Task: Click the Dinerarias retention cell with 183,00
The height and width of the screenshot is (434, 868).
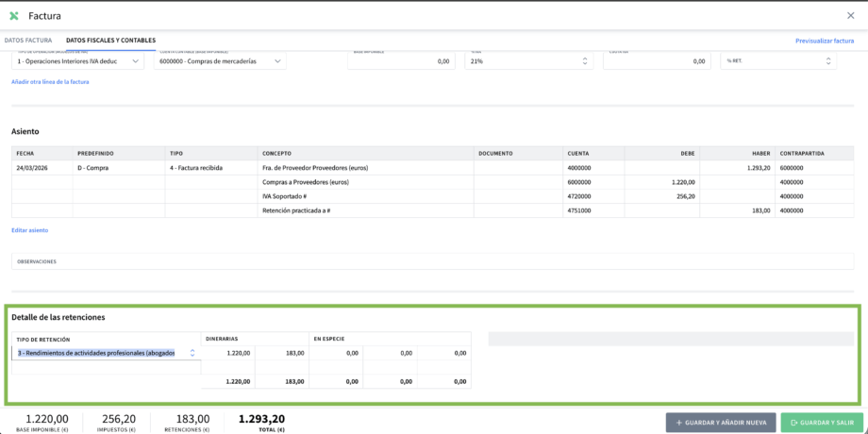Action: (x=282, y=353)
